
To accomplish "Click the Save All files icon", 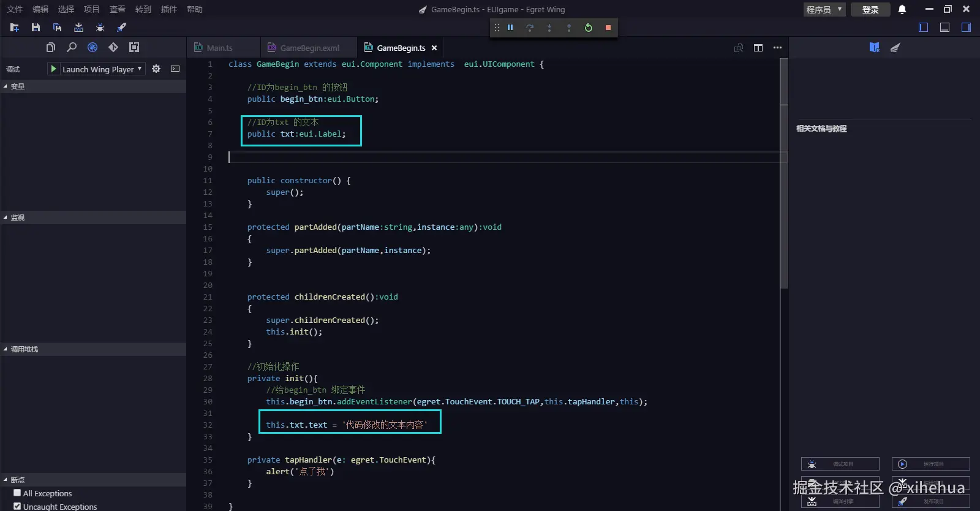I will (x=57, y=28).
